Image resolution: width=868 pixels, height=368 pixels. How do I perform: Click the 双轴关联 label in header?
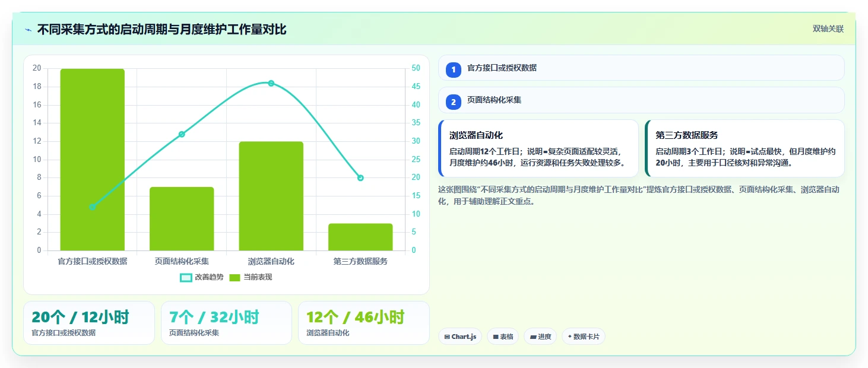tap(828, 29)
